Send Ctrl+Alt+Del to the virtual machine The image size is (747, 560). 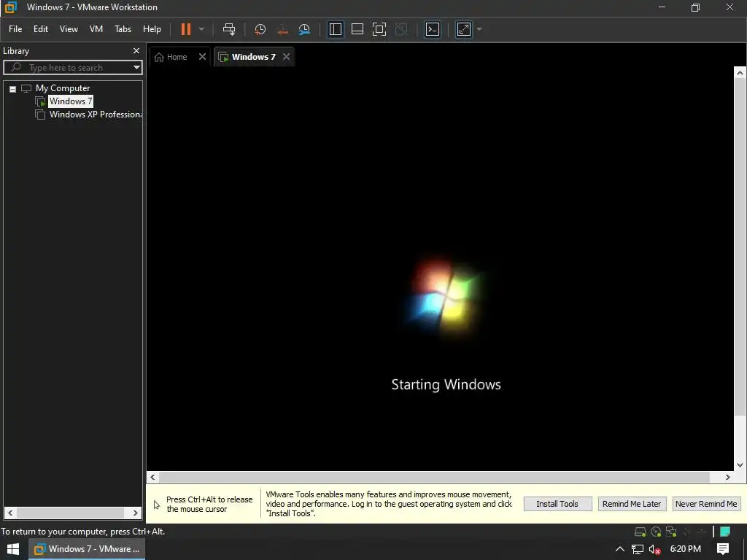coord(229,29)
